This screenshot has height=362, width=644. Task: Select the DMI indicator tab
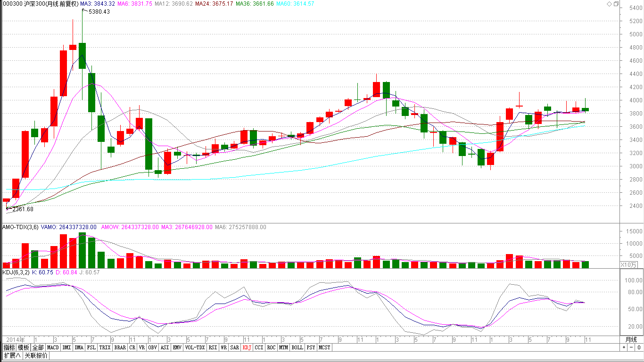(x=67, y=347)
